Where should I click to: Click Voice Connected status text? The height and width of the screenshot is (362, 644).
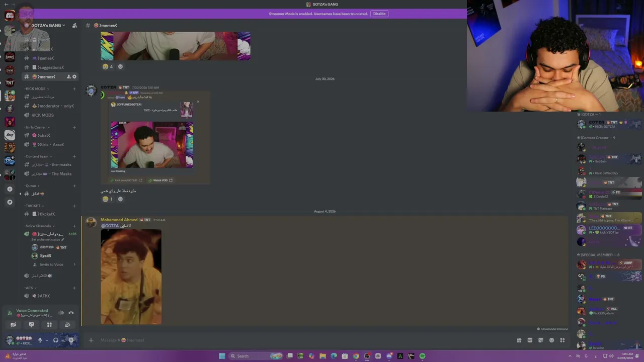(32, 311)
